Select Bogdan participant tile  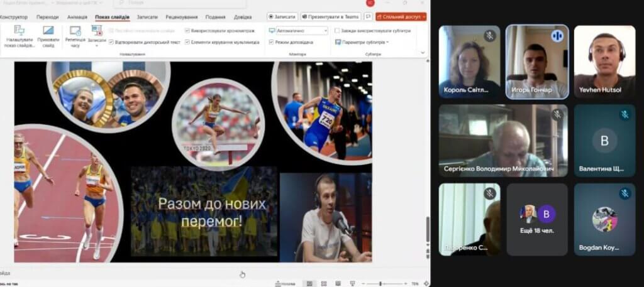(x=604, y=219)
